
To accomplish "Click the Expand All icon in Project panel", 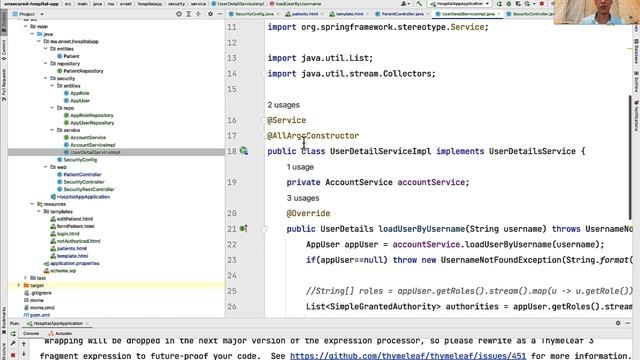I will coord(189,14).
